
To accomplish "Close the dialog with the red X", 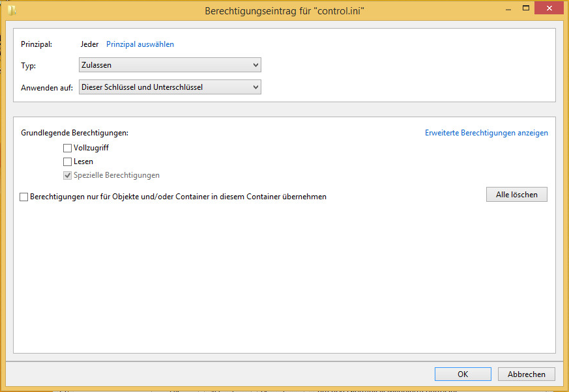I will (548, 9).
